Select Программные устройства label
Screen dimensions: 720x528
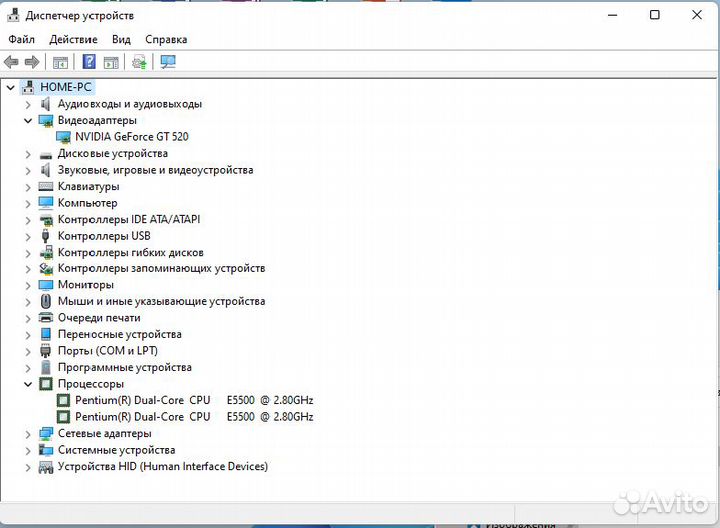tap(124, 367)
